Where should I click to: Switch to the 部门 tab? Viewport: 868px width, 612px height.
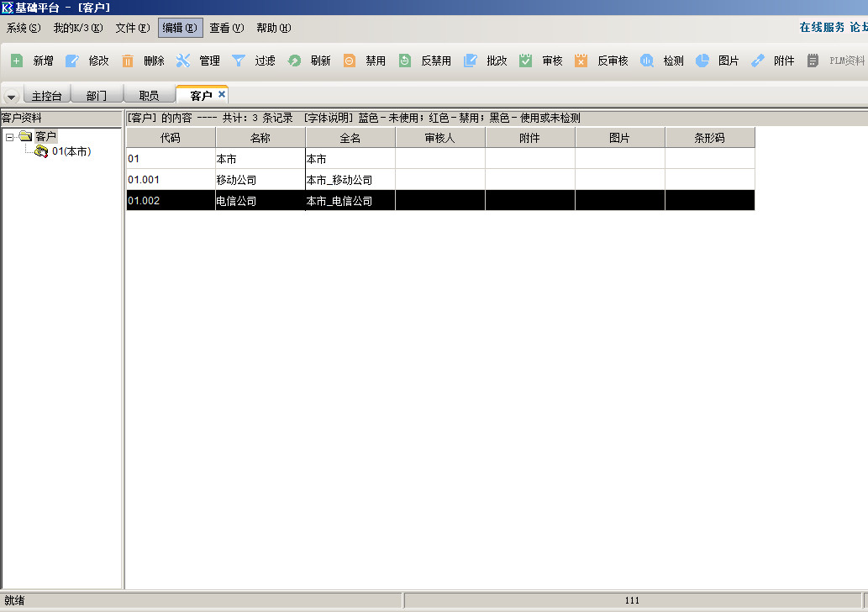[97, 96]
